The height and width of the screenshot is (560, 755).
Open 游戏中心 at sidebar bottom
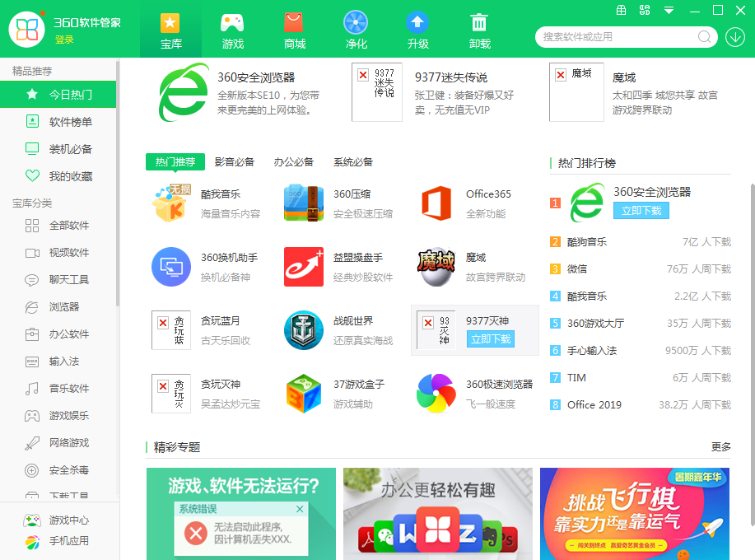[x=56, y=520]
